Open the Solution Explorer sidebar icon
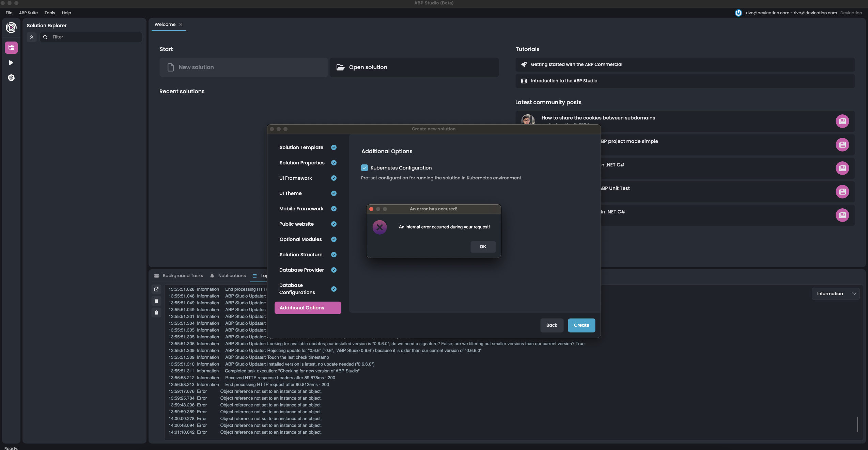The image size is (868, 450). (11, 48)
